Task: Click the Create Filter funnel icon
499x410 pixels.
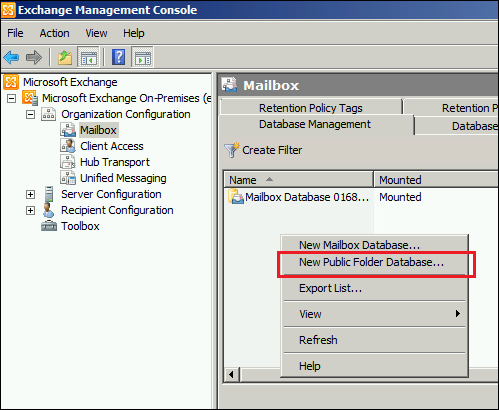Action: (x=232, y=150)
